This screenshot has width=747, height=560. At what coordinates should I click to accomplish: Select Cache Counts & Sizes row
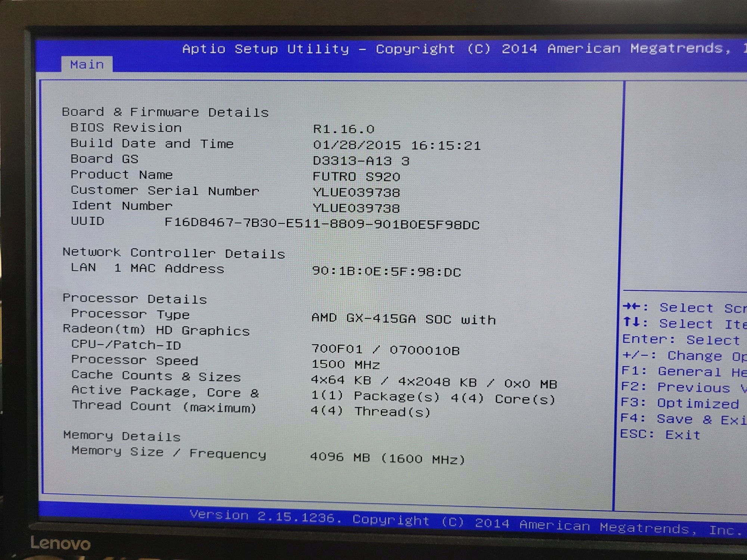point(156,376)
